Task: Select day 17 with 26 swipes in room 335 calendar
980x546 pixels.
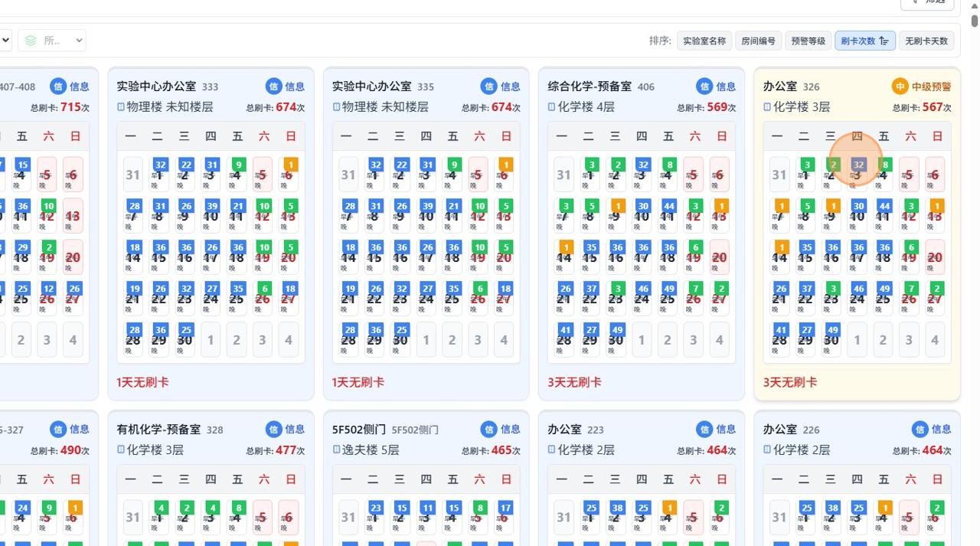Action: point(426,257)
